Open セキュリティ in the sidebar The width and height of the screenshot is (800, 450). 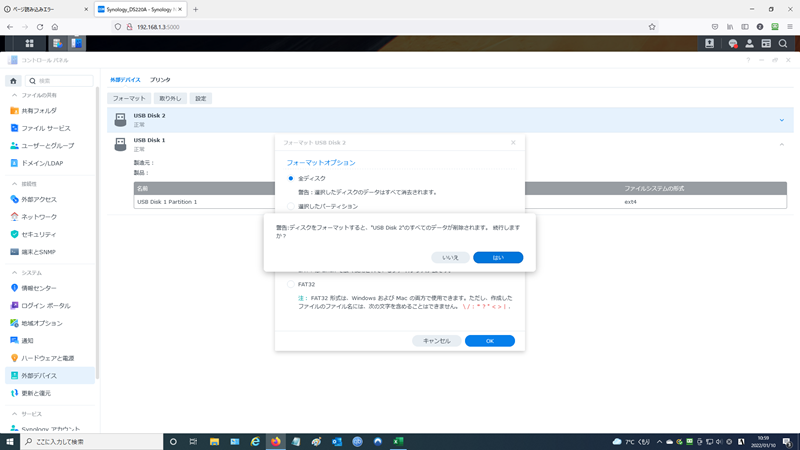click(50, 234)
